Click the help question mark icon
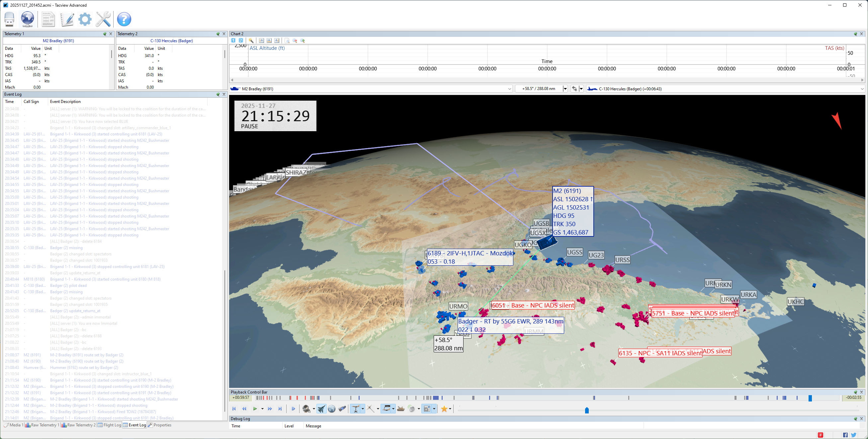 [x=124, y=19]
